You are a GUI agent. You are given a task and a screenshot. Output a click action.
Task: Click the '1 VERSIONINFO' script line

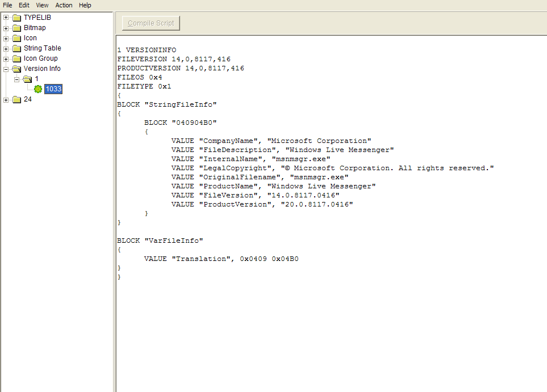(147, 50)
